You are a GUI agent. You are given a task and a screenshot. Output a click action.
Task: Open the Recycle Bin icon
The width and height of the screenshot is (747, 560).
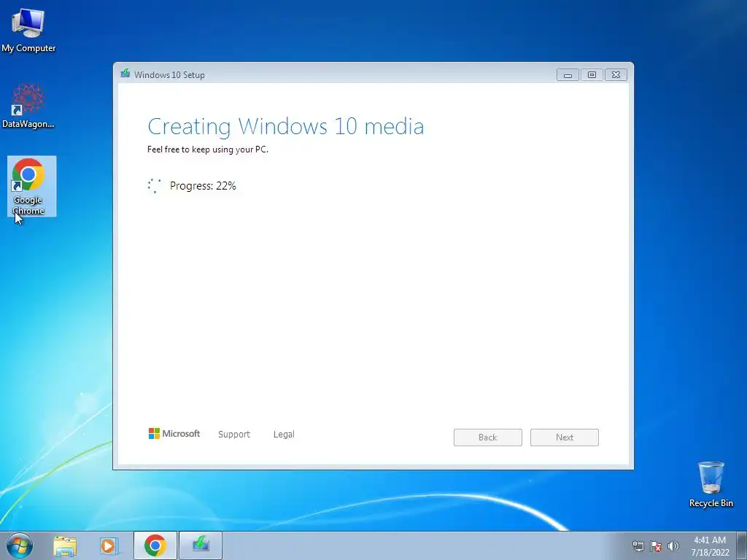click(x=711, y=484)
